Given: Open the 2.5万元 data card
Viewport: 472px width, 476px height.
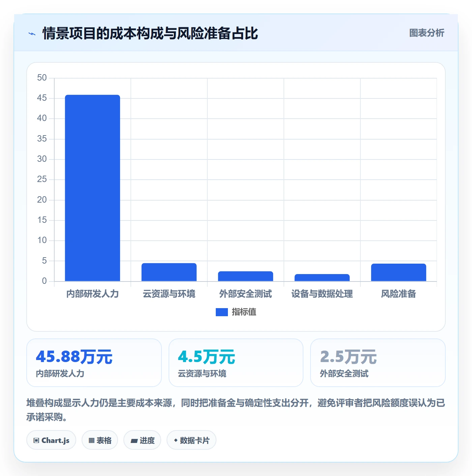Looking at the screenshot, I should coord(378,363).
